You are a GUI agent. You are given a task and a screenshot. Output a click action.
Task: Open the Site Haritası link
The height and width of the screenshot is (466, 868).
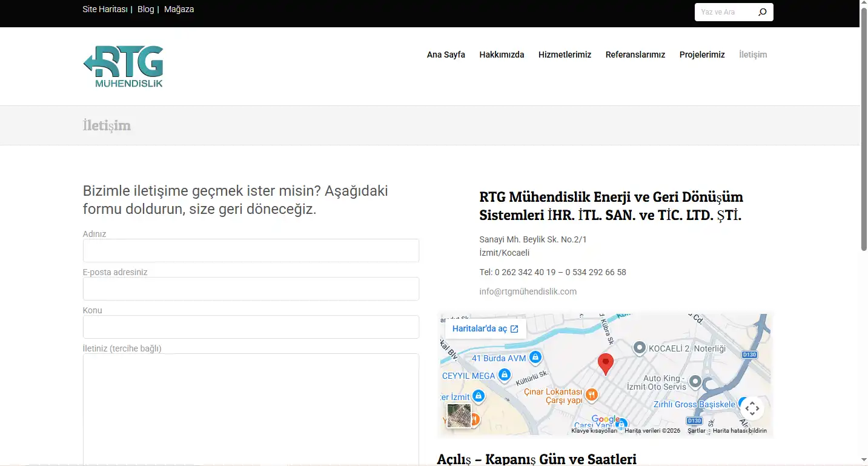click(x=105, y=9)
